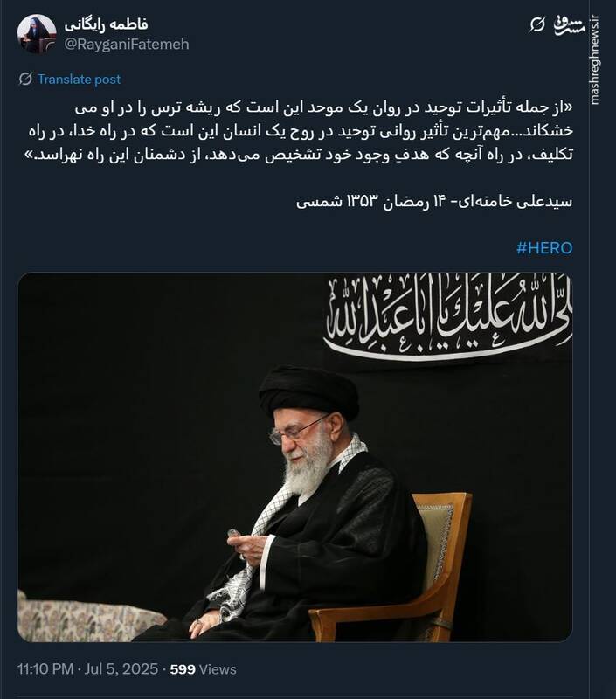
Task: Click the quote line starting with خشکاند
Action: click(x=301, y=131)
